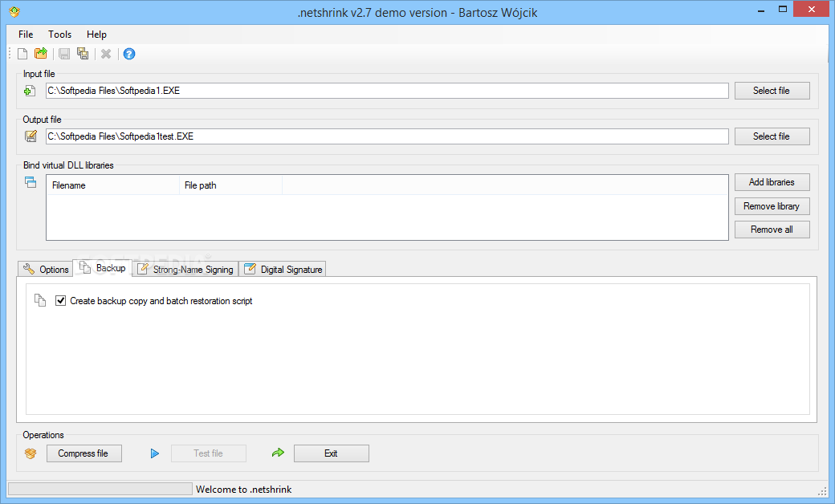The image size is (835, 504).
Task: Minimize the .netshrink window
Action: point(761,10)
